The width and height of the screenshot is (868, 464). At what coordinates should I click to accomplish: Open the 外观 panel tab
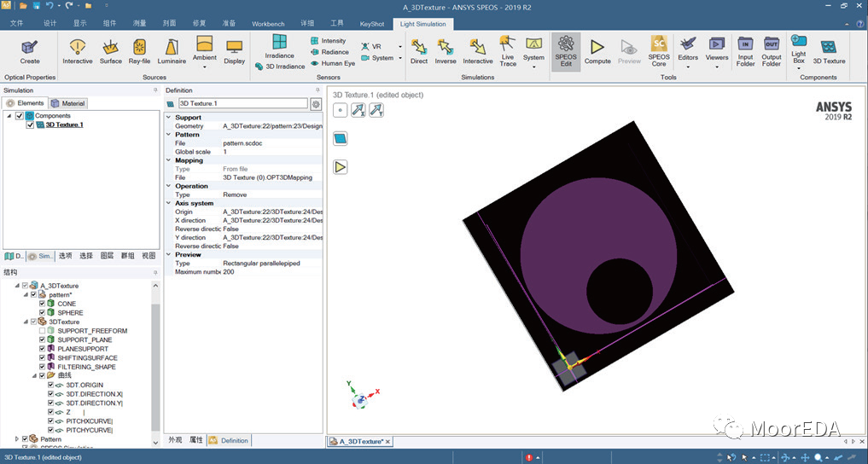coord(175,440)
